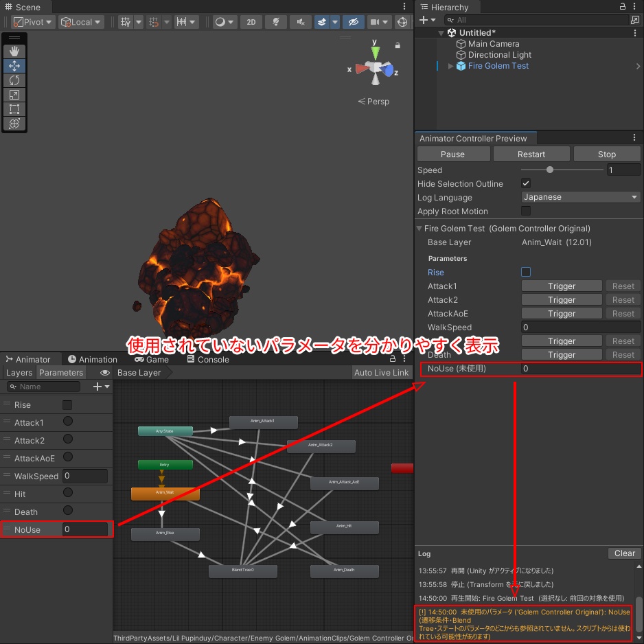Click the Gizmos globe icon
This screenshot has height=644, width=644.
pyautogui.click(x=402, y=22)
